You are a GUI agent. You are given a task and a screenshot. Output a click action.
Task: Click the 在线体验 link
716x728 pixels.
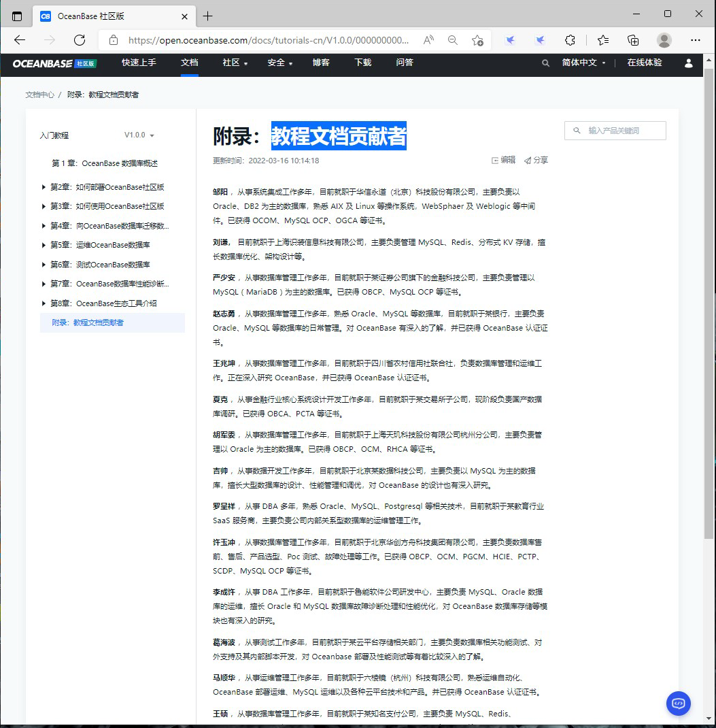[644, 63]
